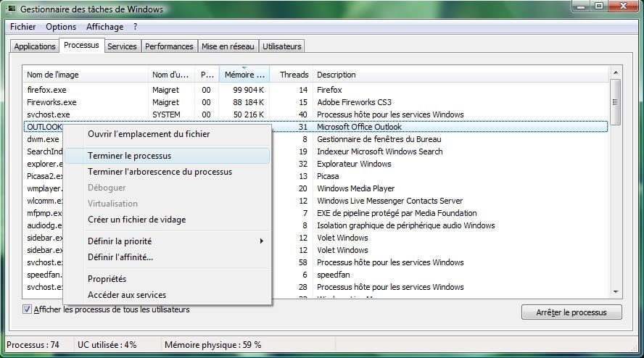Sort by 'Nom d'u...' user column header
Viewport: 644px width, 358px height.
pos(171,75)
